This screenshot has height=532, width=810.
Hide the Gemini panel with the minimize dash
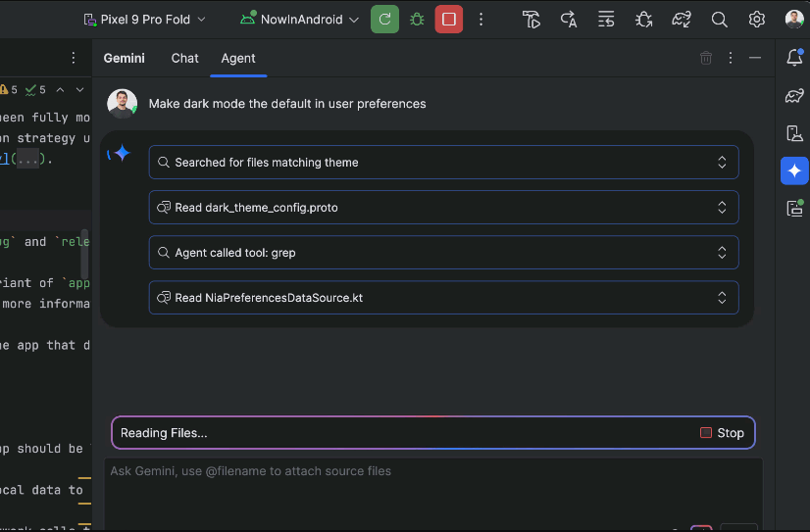(755, 58)
